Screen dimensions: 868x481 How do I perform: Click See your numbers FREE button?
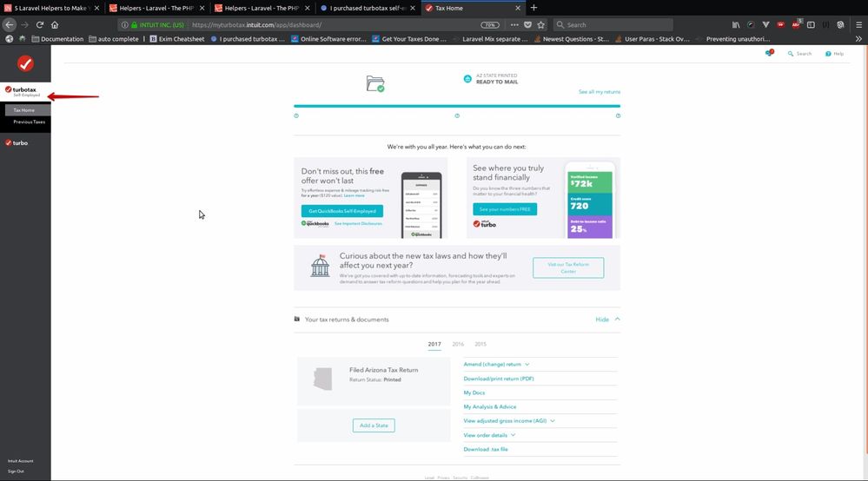point(505,209)
